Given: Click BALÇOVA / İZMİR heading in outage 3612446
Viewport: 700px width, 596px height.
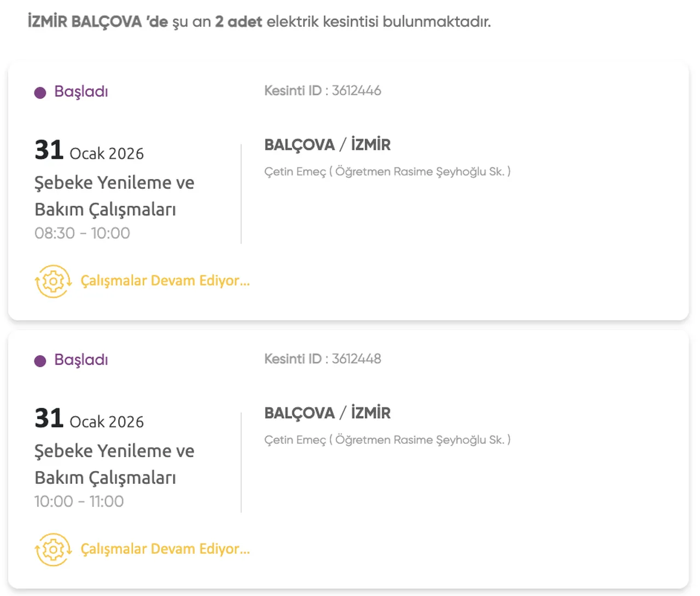Looking at the screenshot, I should click(x=327, y=145).
